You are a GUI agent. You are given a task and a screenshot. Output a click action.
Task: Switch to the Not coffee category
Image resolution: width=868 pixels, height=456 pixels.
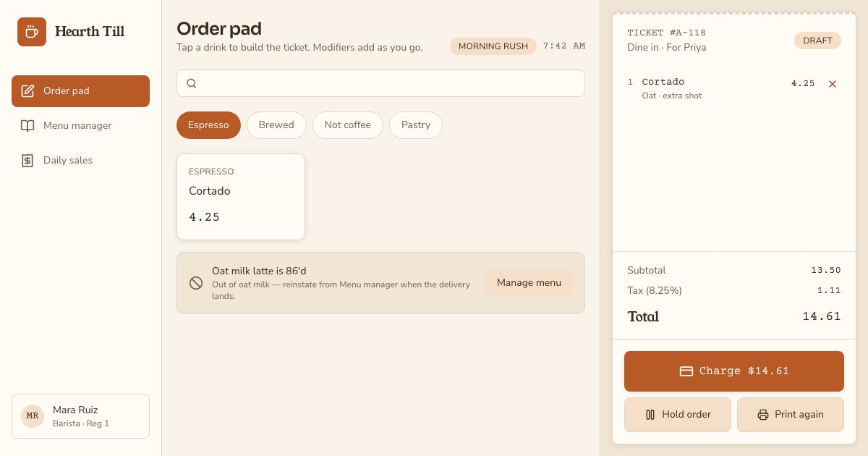[x=348, y=125]
